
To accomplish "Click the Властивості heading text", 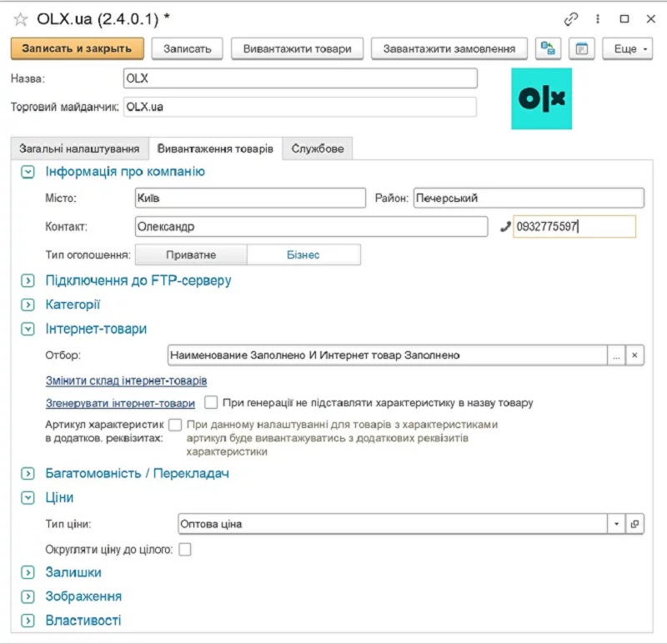I will (x=83, y=621).
